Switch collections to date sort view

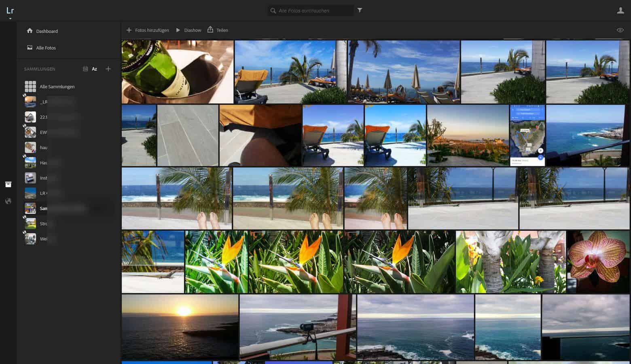[x=85, y=69]
